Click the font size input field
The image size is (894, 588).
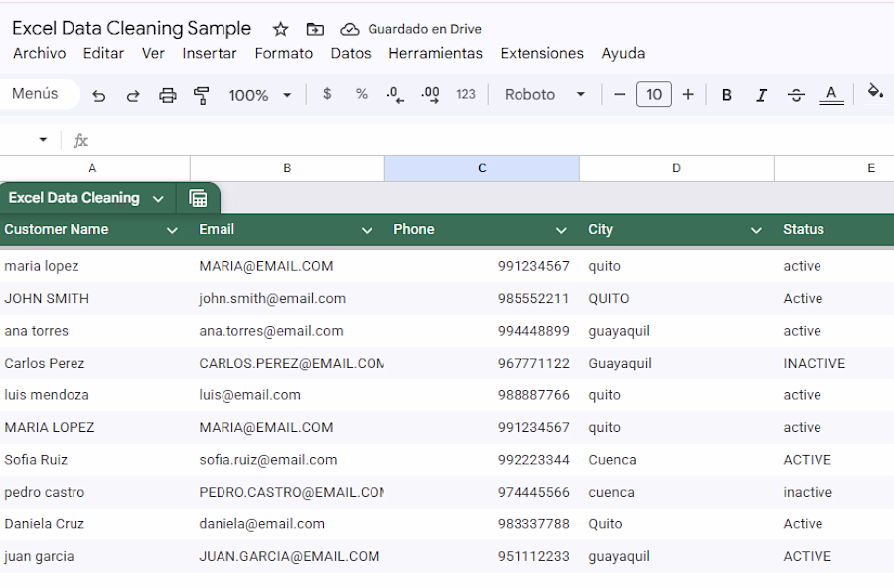(x=654, y=94)
